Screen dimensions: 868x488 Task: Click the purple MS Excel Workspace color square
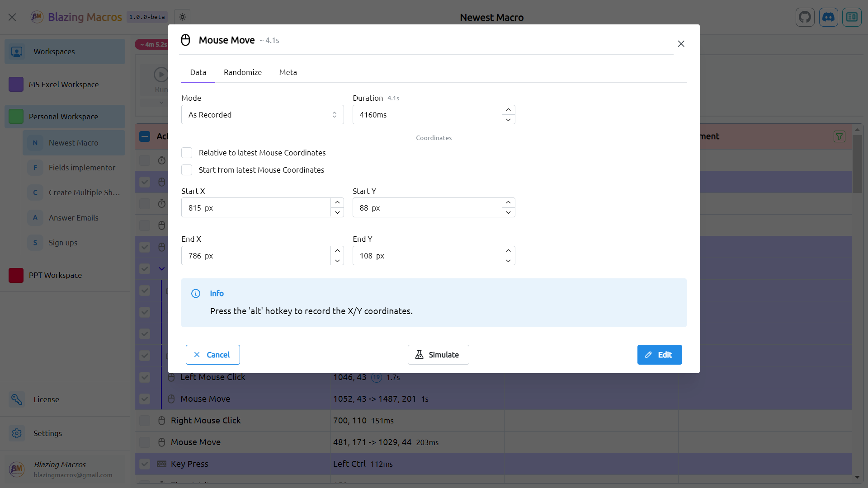click(16, 84)
